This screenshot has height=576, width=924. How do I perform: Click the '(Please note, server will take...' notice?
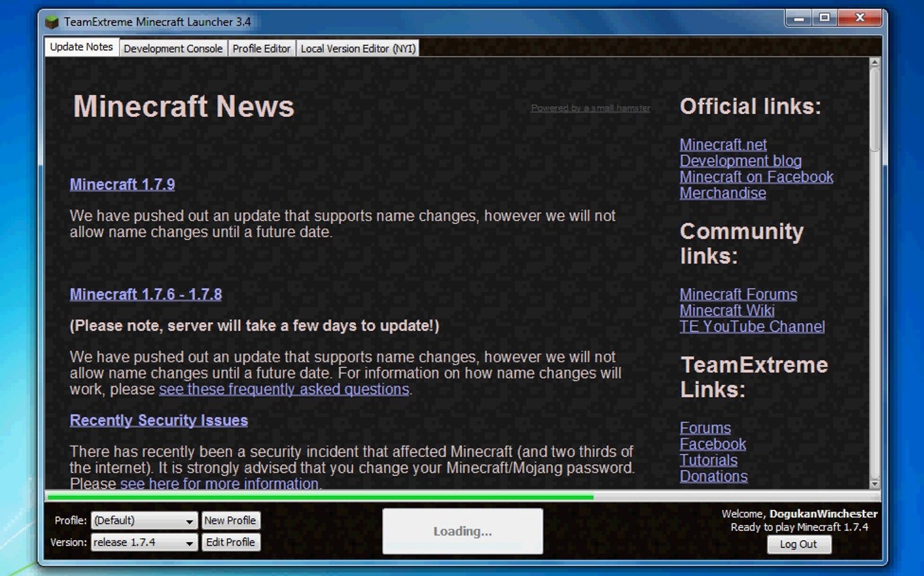coord(254,326)
